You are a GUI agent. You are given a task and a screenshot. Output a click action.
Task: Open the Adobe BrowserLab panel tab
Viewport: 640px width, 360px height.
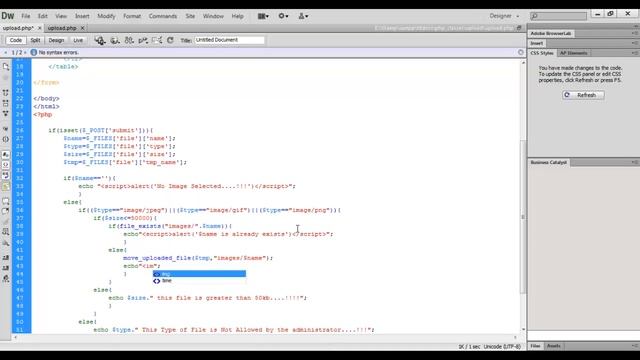coord(551,33)
